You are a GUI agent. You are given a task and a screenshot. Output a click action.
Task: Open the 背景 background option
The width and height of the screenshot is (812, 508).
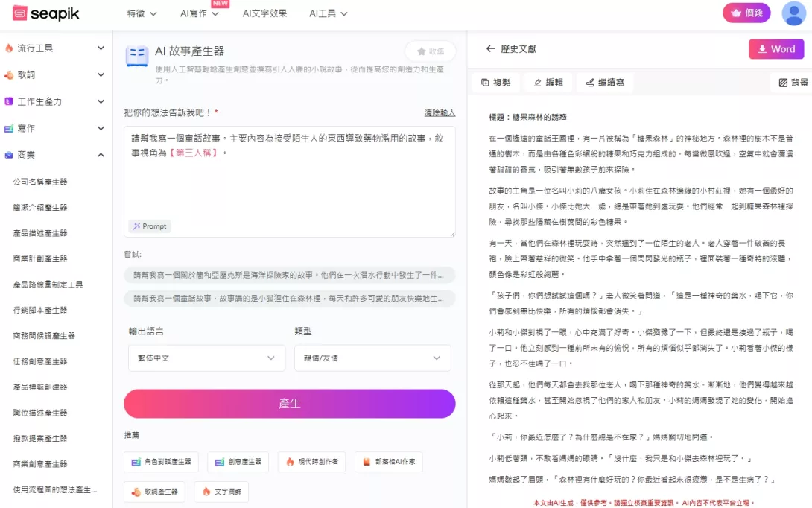tap(793, 83)
